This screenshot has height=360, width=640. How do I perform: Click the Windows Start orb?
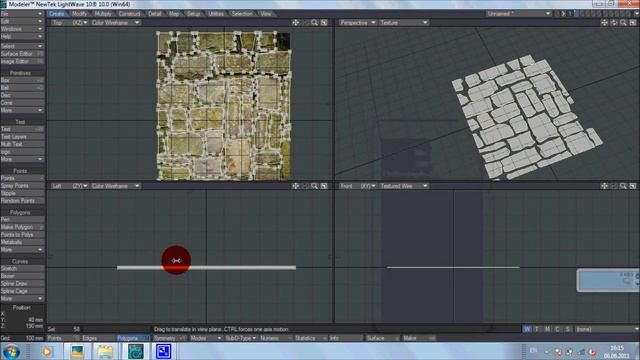pyautogui.click(x=11, y=351)
